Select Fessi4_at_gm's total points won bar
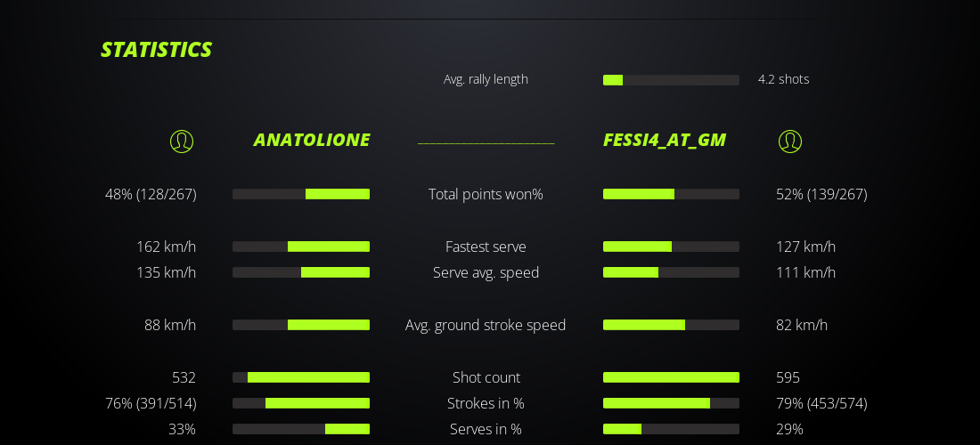Screen dimensions: 980x445 (x=671, y=194)
